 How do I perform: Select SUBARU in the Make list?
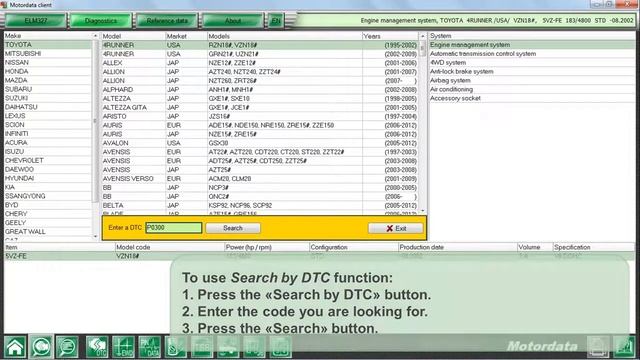click(48, 89)
